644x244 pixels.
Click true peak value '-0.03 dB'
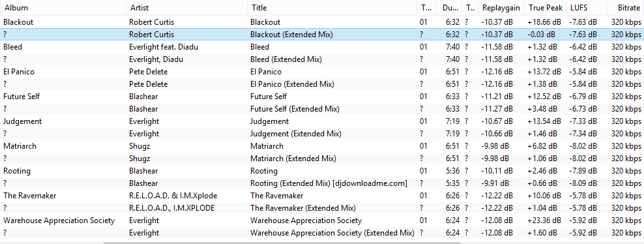pos(541,35)
